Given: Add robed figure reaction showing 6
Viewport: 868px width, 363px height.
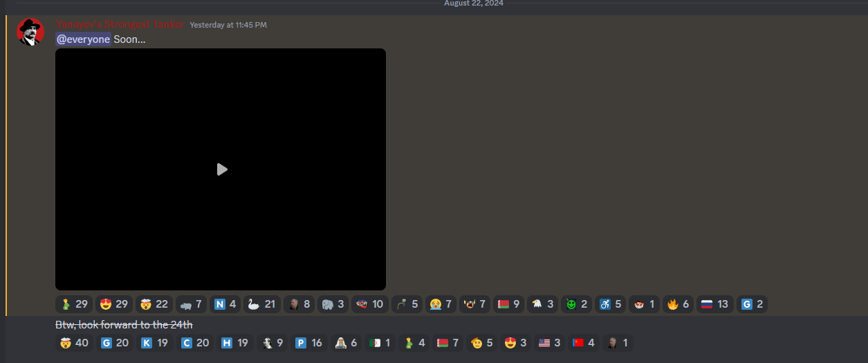Looking at the screenshot, I should [345, 343].
